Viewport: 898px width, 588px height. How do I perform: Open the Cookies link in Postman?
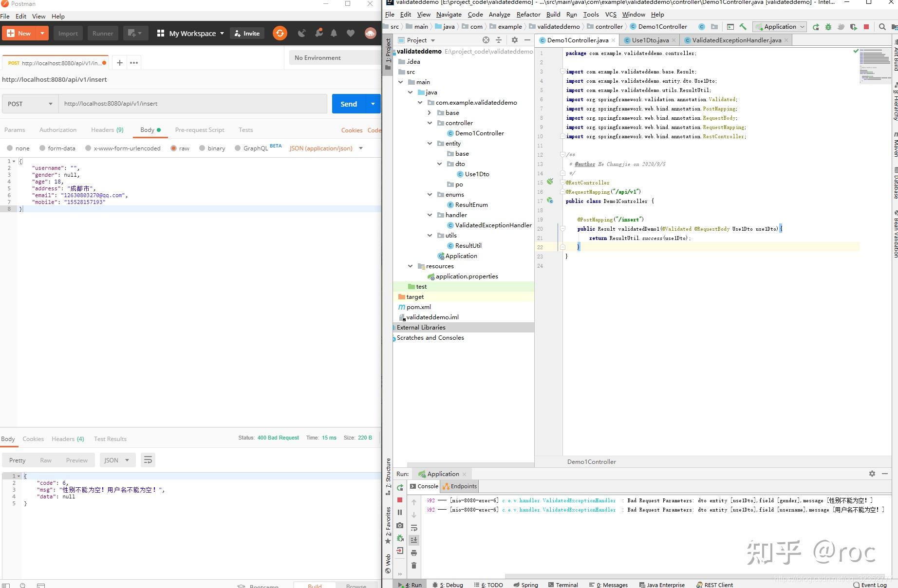pyautogui.click(x=352, y=130)
